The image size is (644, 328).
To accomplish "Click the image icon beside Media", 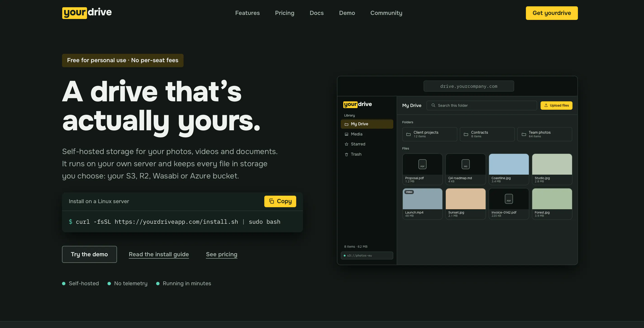I will (x=346, y=134).
